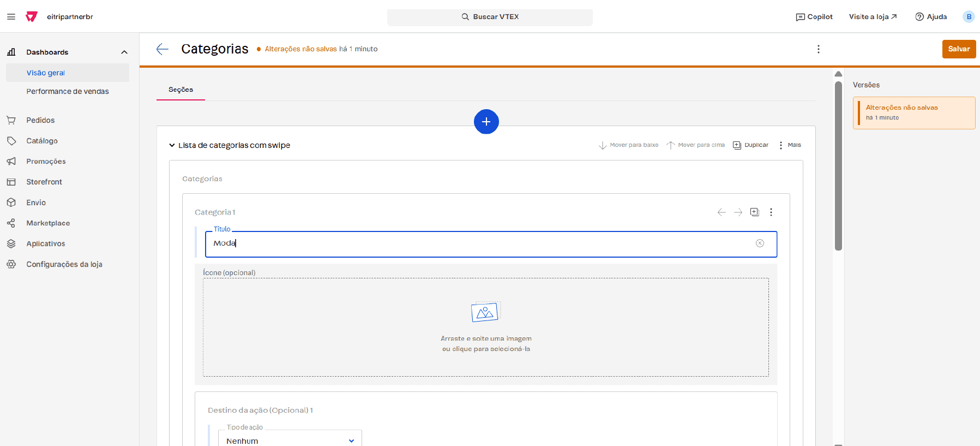This screenshot has height=446, width=980.
Task: Click the Ajuda label
Action: (937, 17)
